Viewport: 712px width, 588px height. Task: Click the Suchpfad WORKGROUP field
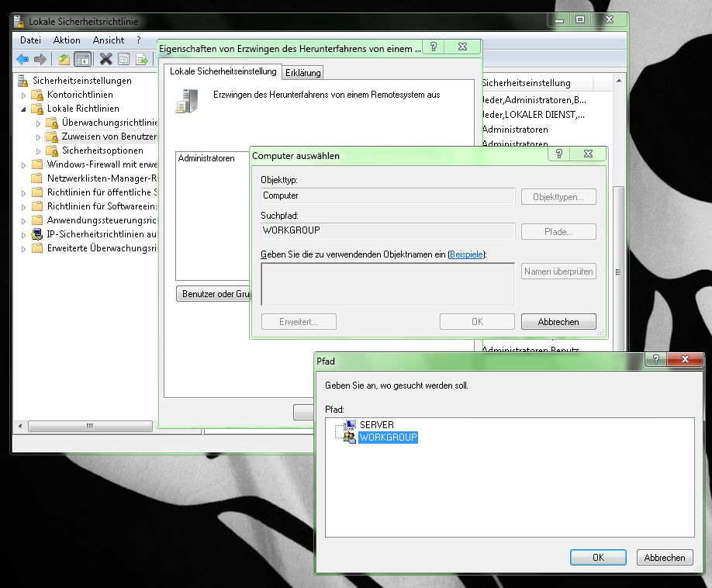(389, 230)
